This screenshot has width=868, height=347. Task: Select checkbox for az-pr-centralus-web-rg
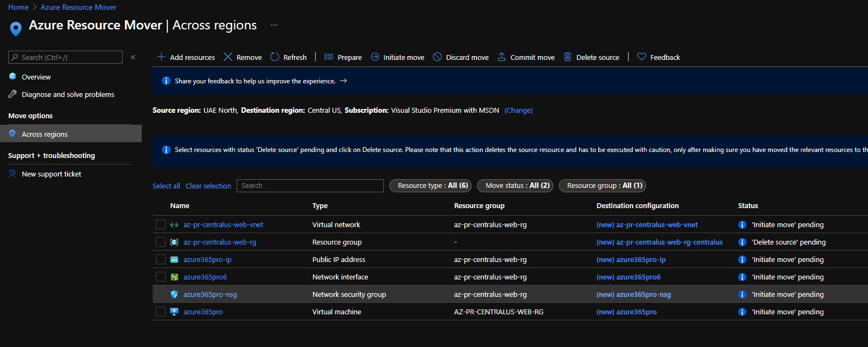(161, 242)
